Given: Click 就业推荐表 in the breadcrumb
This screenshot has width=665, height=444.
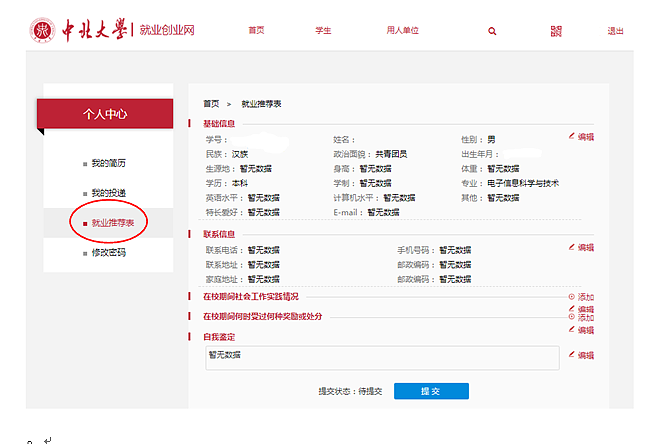Looking at the screenshot, I should (x=261, y=104).
